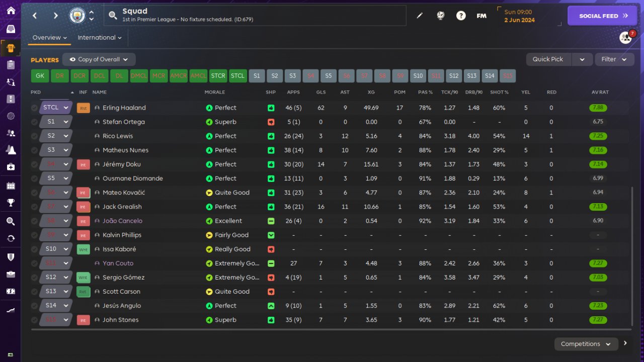Select the GK position chip
The height and width of the screenshot is (362, 644).
[x=40, y=76]
